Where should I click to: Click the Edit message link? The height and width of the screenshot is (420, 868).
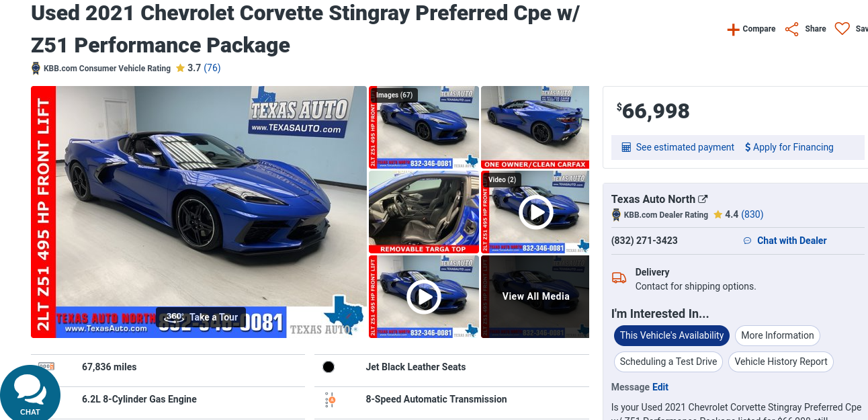point(660,387)
